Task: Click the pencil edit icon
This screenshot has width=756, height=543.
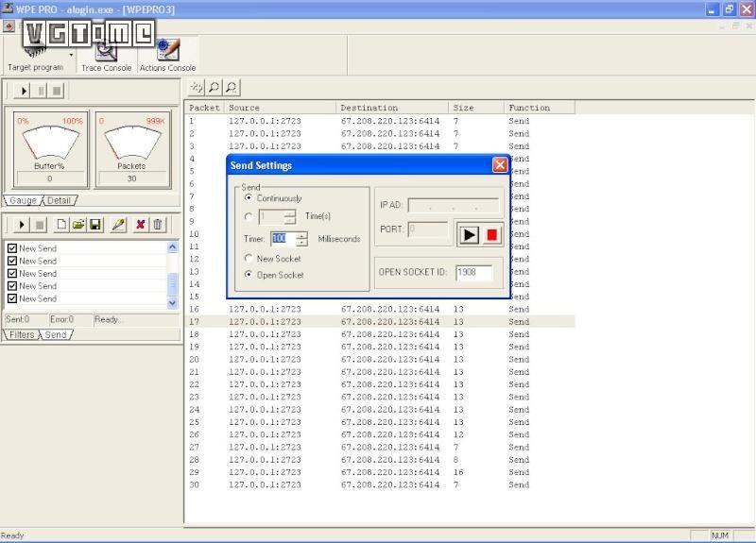Action: coord(118,225)
